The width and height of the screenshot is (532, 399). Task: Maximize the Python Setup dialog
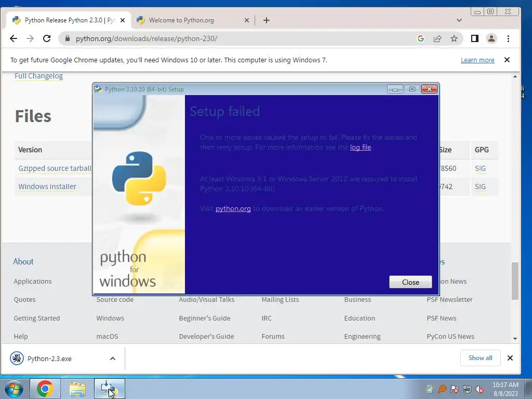(412, 89)
